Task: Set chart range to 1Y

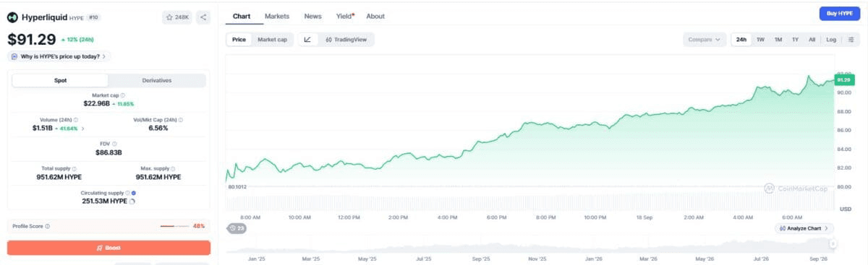Action: (795, 40)
